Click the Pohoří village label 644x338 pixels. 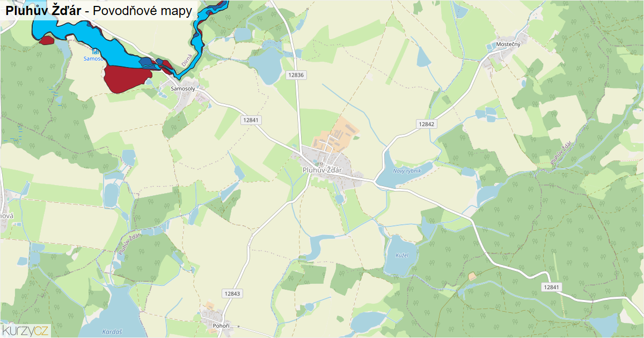pyautogui.click(x=221, y=326)
